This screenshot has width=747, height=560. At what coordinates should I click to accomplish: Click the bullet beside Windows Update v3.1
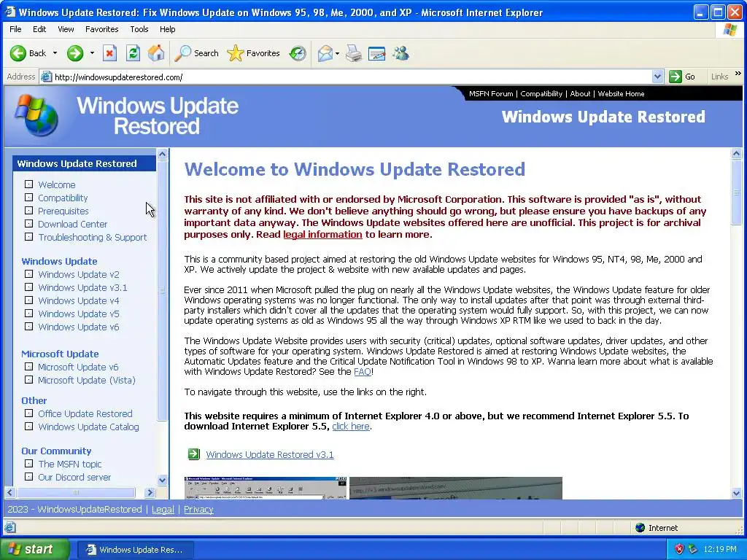29,287
